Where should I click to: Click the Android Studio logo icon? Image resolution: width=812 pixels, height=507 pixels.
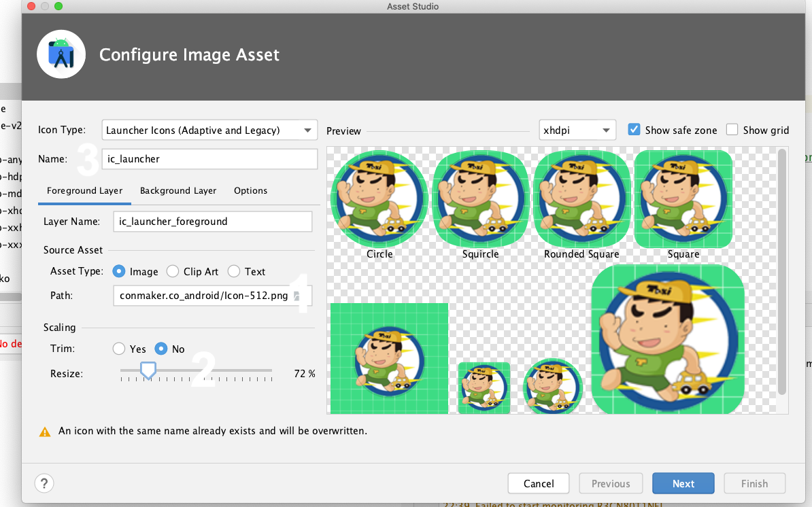(x=61, y=54)
